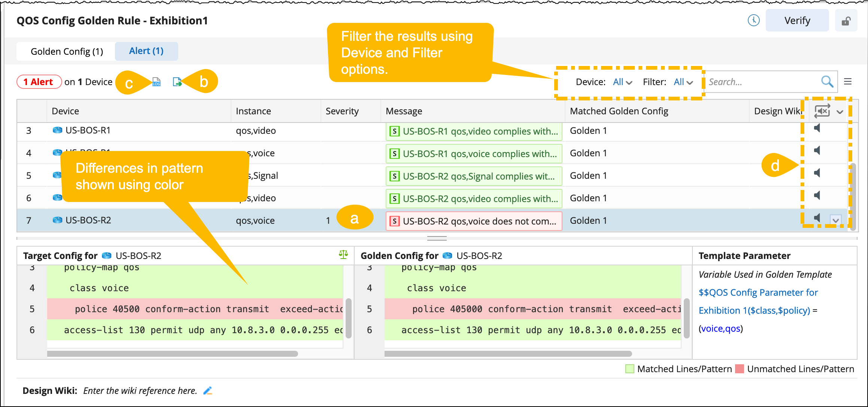Open the $$QOS Config Parameter link
Screen dimensions: 868x407
pyautogui.click(x=758, y=292)
